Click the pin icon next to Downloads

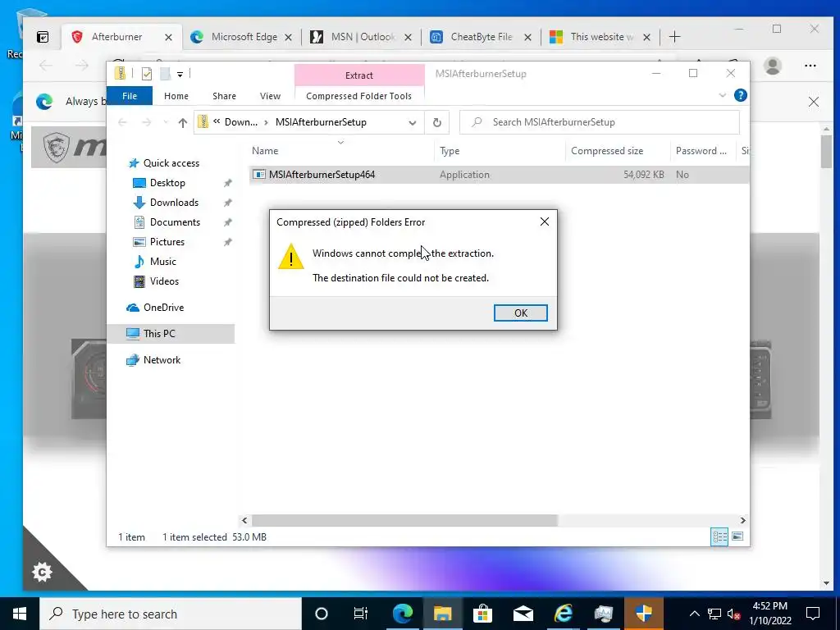point(228,203)
